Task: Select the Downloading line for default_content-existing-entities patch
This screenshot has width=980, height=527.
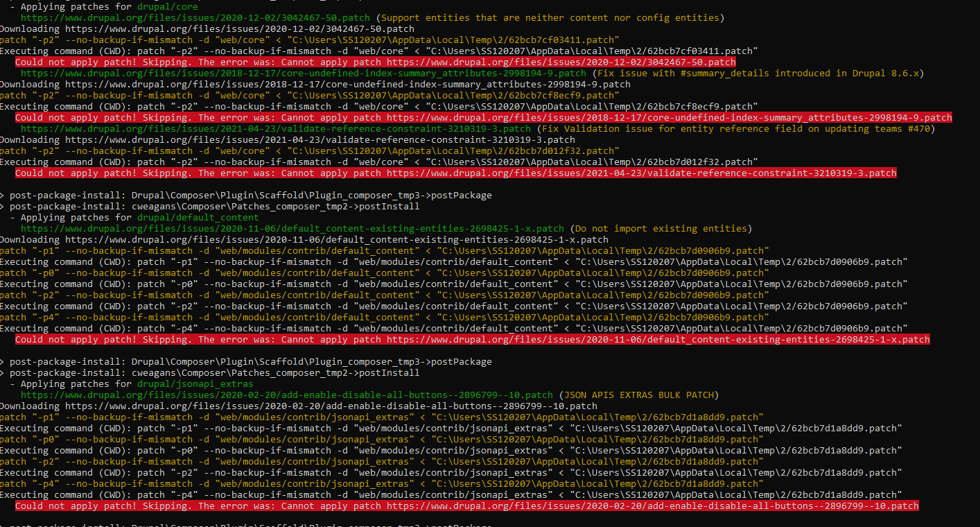Action: [304, 239]
